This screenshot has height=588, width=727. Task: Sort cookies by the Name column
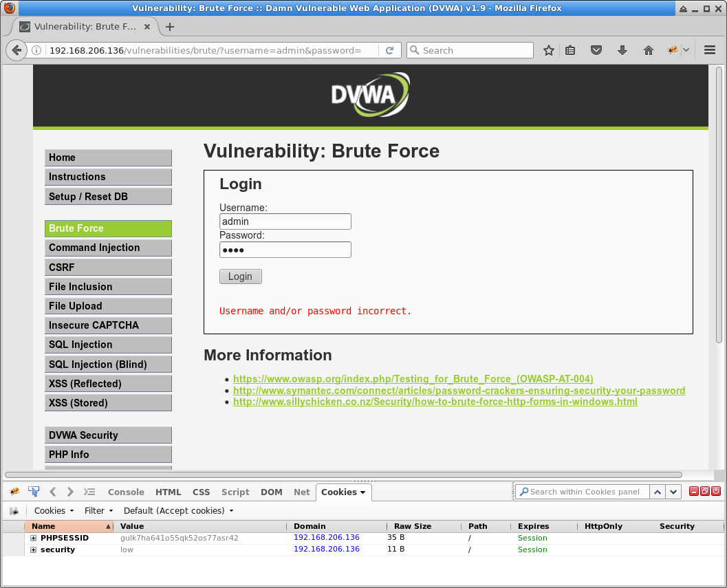(69, 526)
